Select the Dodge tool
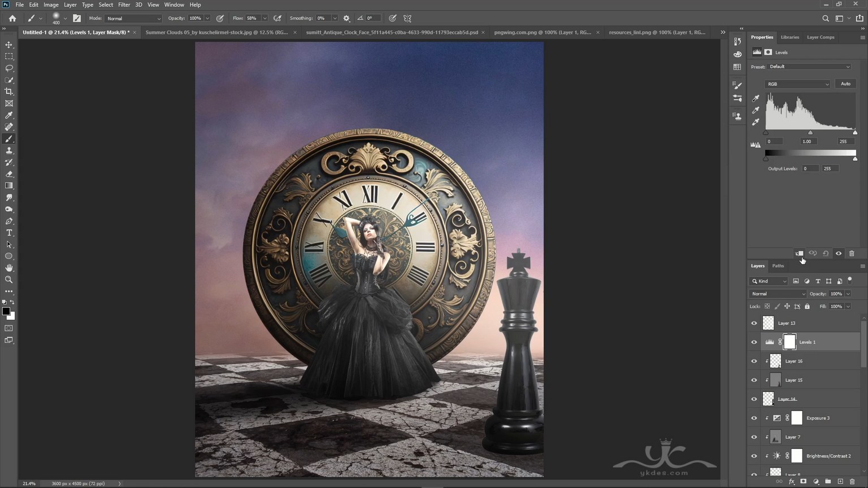This screenshot has height=488, width=868. point(9,210)
